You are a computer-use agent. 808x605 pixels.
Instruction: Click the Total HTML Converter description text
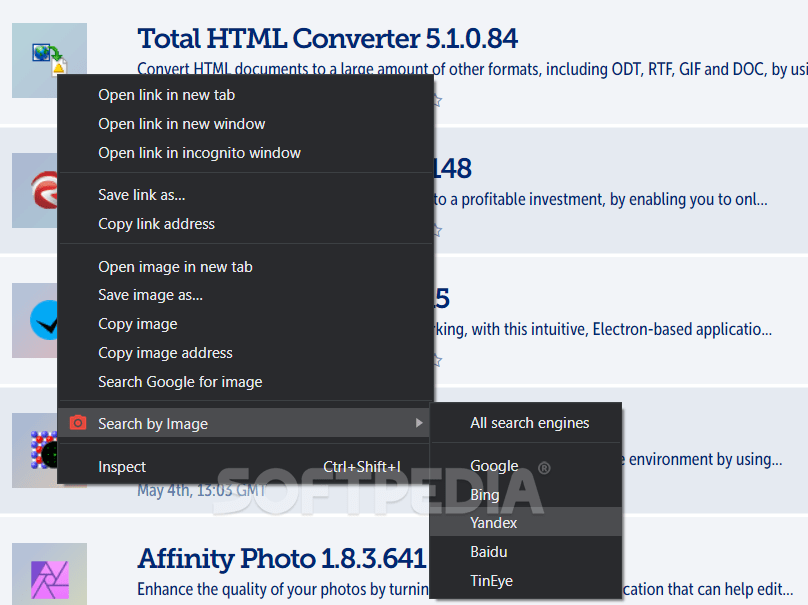[473, 69]
